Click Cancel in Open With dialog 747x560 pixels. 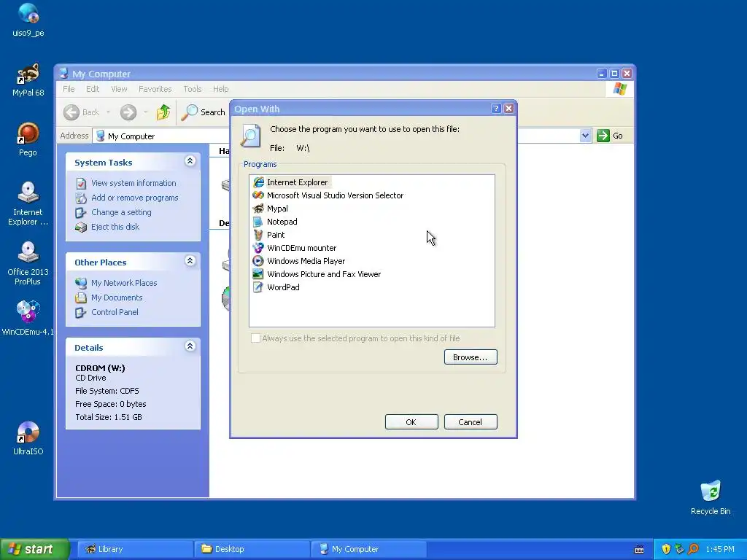coord(471,422)
